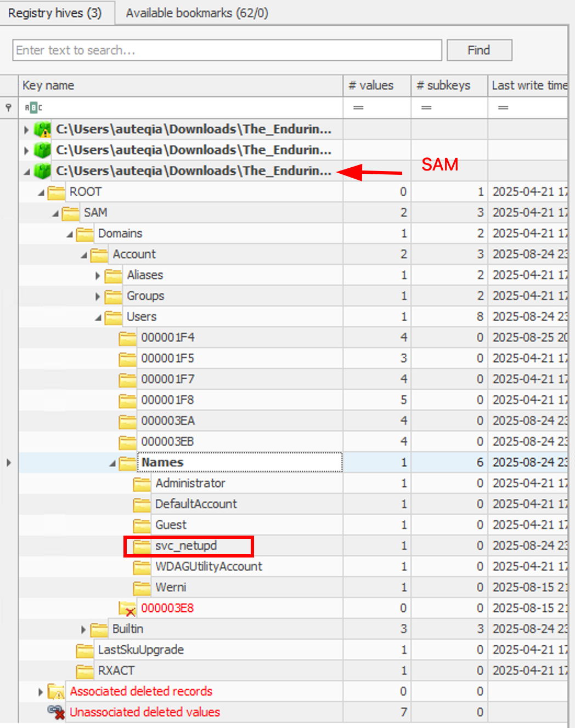Collapse the Users key
The height and width of the screenshot is (728, 575).
click(98, 317)
